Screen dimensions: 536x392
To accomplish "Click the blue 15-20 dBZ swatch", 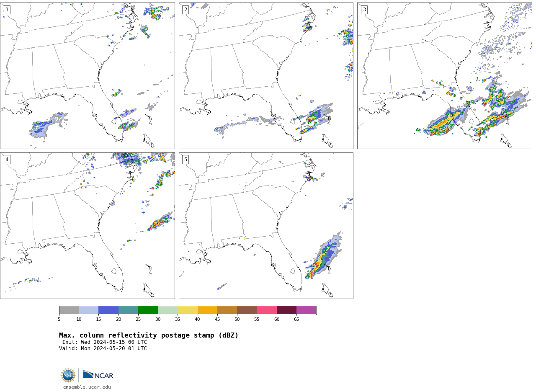I will pyautogui.click(x=108, y=310).
